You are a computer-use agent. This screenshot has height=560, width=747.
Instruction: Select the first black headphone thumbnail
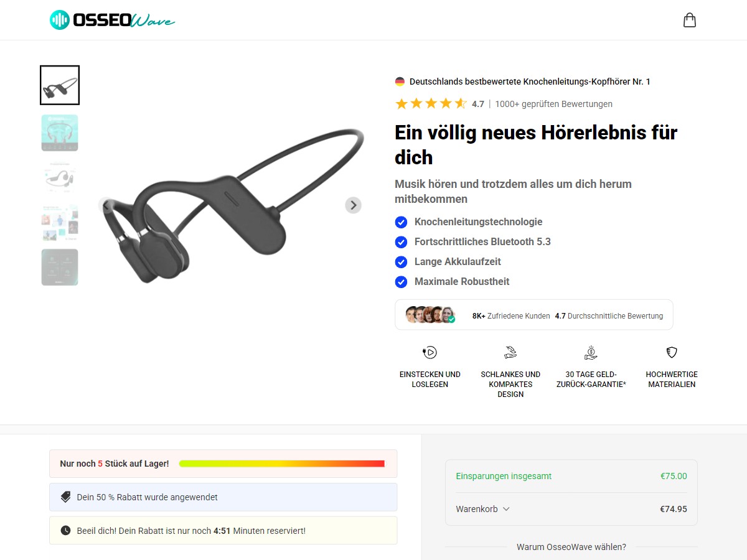tap(60, 85)
